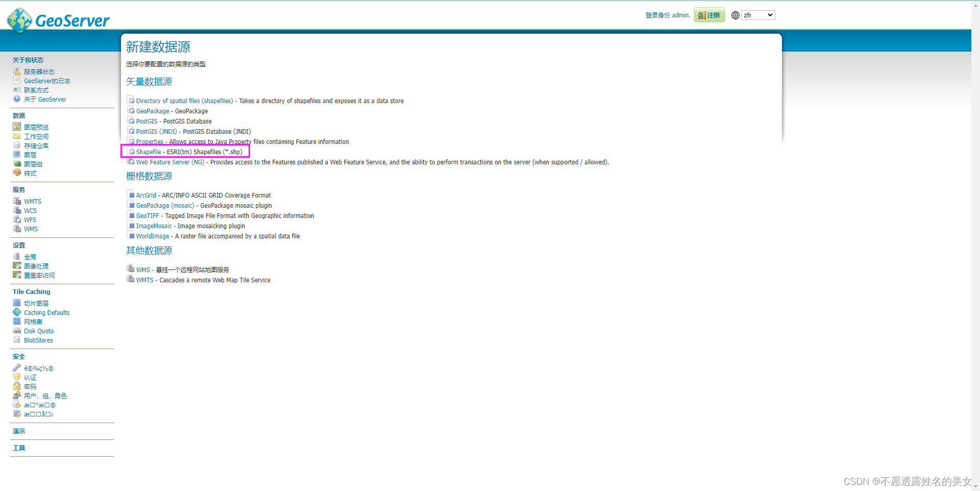The image size is (980, 491).
Task: Click the gridsets icon
Action: point(17,322)
